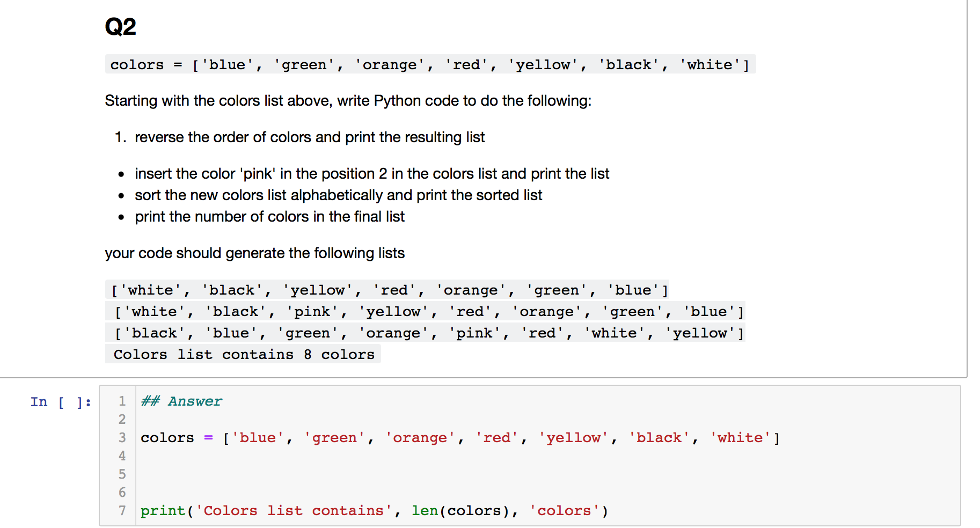The image size is (980, 528).
Task: Click the bullet about sorting alphabetically
Action: point(338,195)
